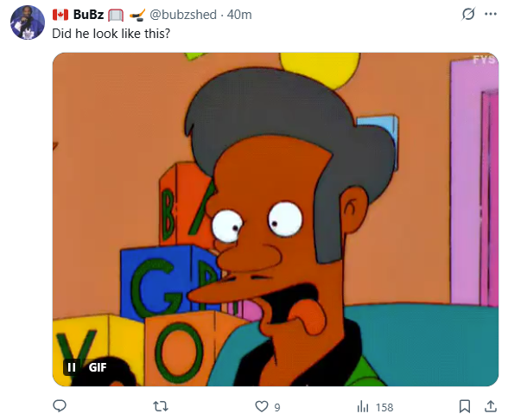
Task: Click the GIF label badge
Action: coord(98,367)
